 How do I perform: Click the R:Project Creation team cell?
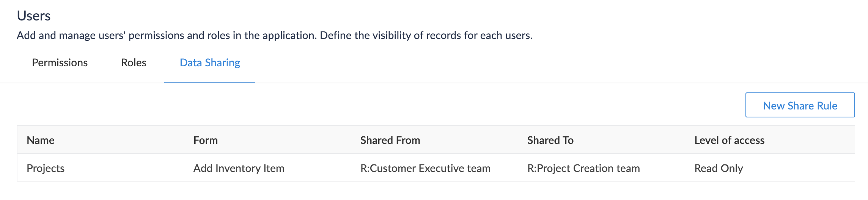point(583,168)
